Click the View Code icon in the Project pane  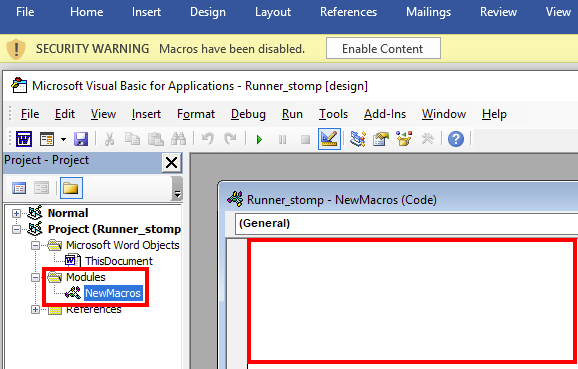(x=19, y=188)
